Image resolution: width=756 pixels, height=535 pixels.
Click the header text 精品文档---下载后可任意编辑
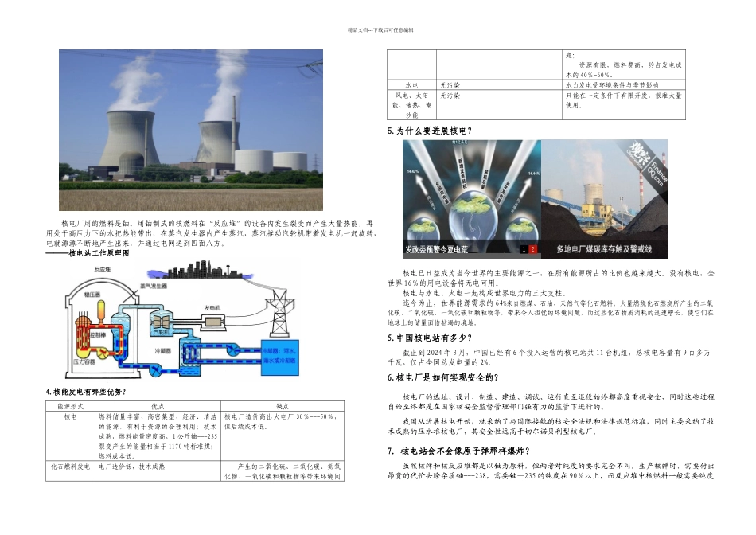click(380, 30)
